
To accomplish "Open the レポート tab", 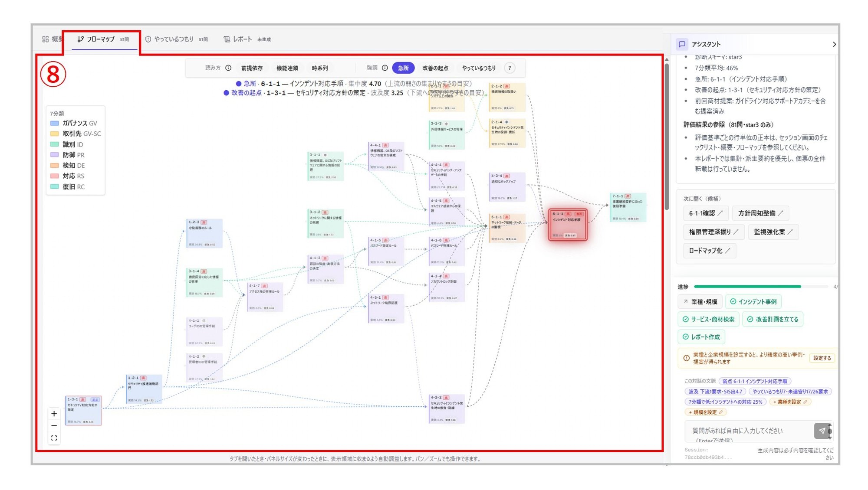I will tap(247, 39).
